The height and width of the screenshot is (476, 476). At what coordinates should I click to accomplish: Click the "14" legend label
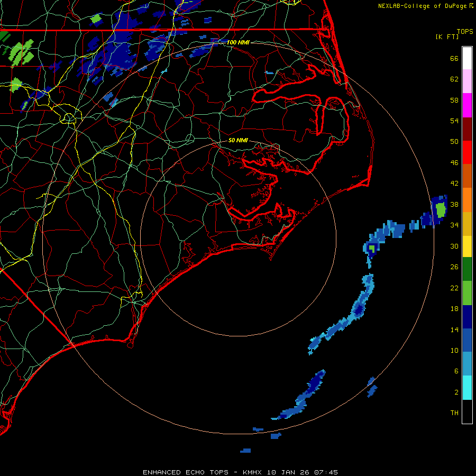[x=454, y=329]
